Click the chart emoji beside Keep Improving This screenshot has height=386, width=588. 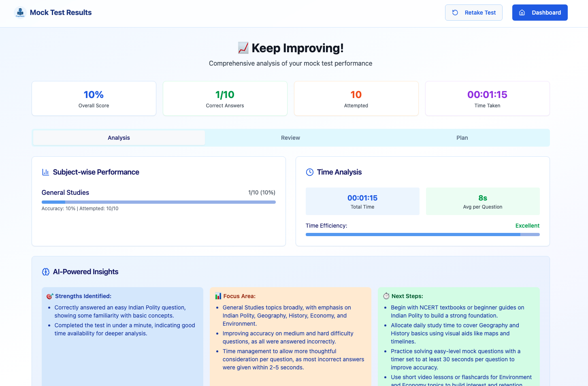243,48
